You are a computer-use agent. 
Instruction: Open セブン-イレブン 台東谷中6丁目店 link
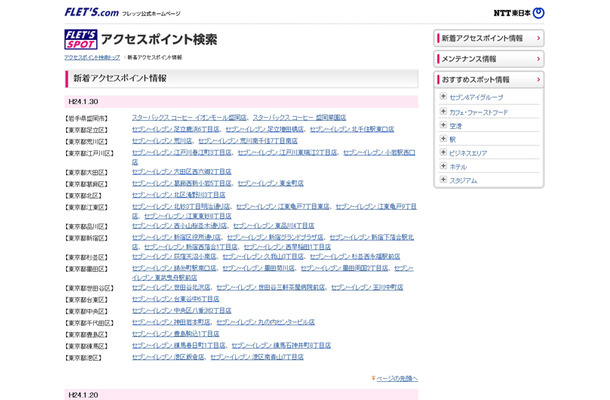pos(175,299)
